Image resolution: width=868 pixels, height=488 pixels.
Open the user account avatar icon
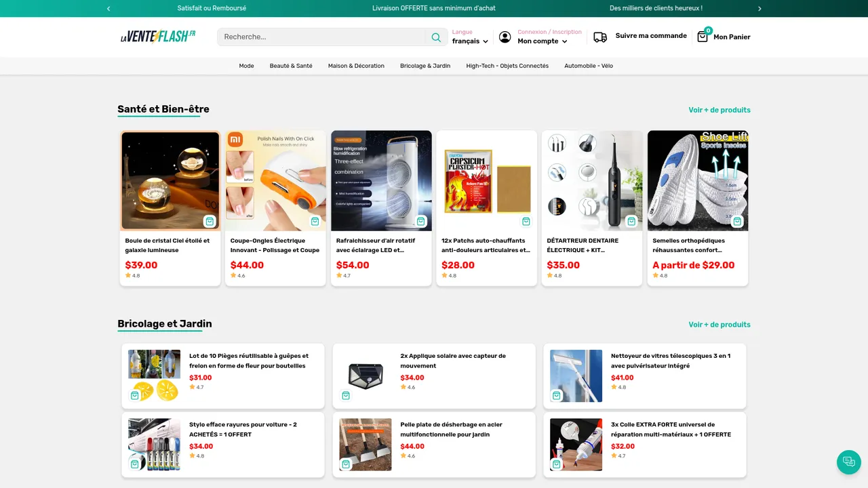pyautogui.click(x=505, y=37)
